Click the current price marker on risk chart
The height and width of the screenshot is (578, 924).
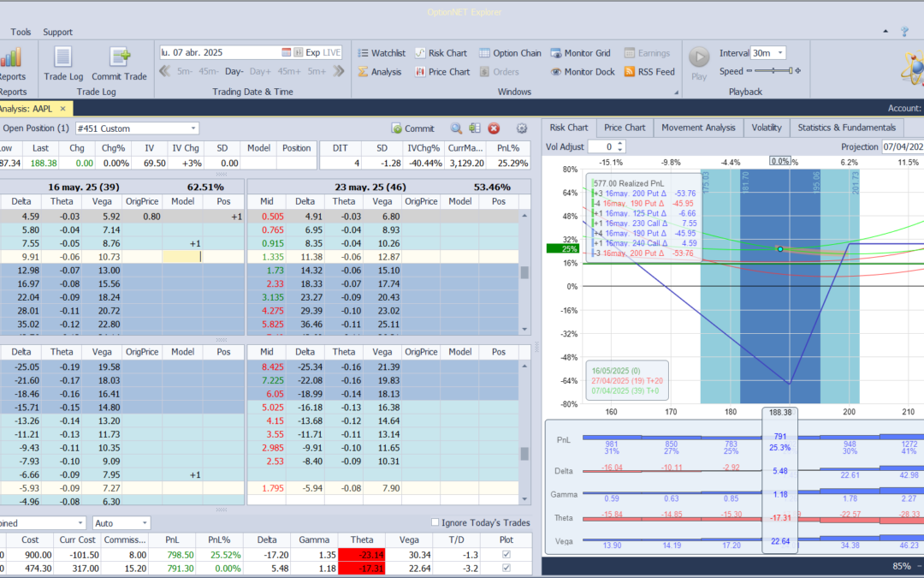coord(780,249)
